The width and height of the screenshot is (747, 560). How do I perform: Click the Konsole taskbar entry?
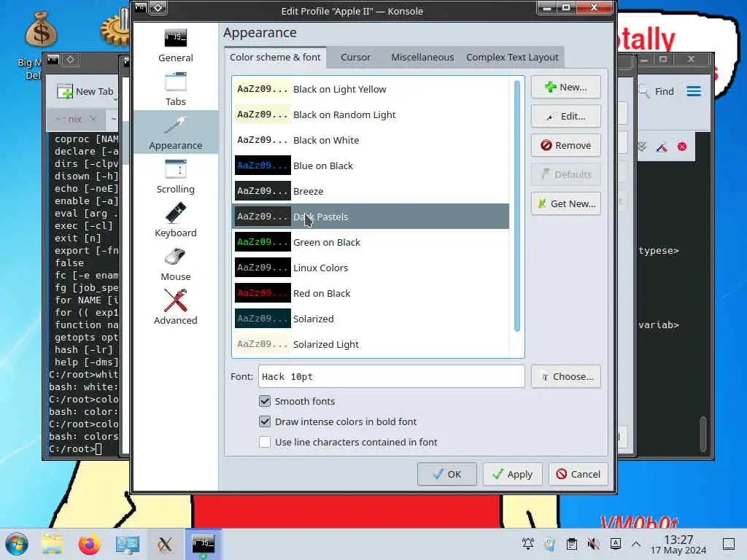204,544
